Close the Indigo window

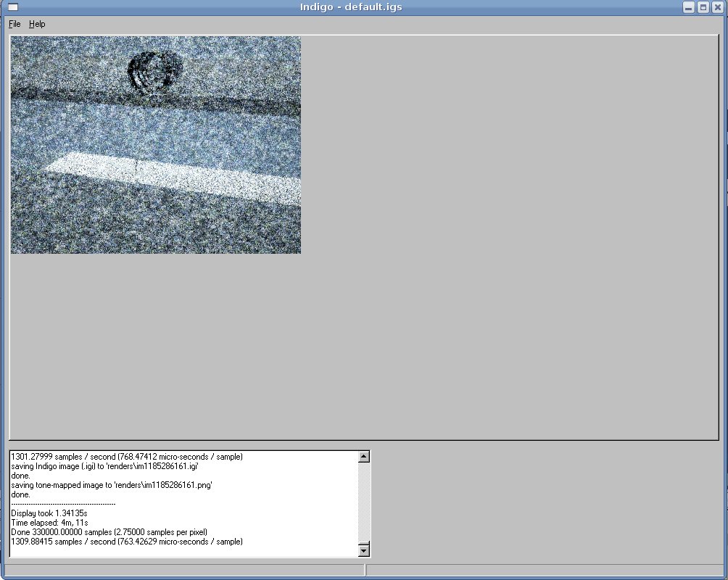pyautogui.click(x=716, y=7)
